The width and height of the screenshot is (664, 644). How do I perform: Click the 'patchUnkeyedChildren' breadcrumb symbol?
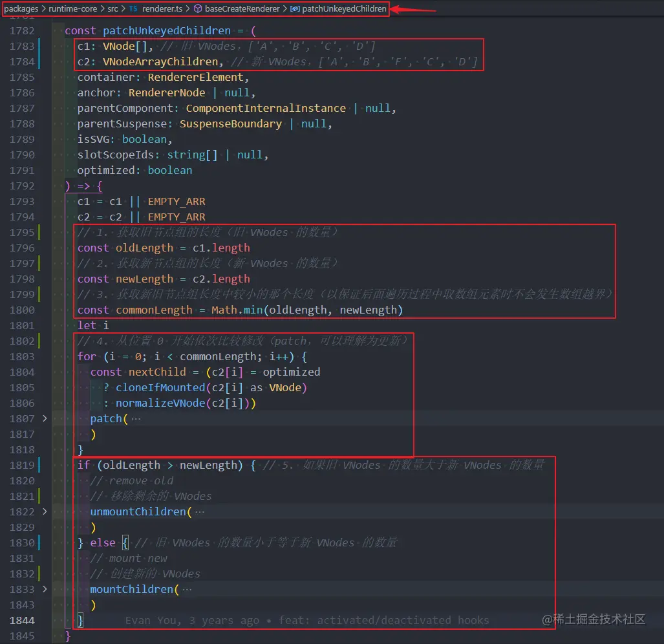pyautogui.click(x=344, y=8)
